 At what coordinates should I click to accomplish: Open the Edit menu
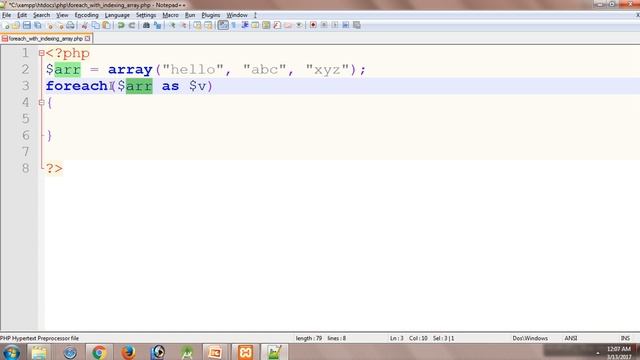[22, 15]
